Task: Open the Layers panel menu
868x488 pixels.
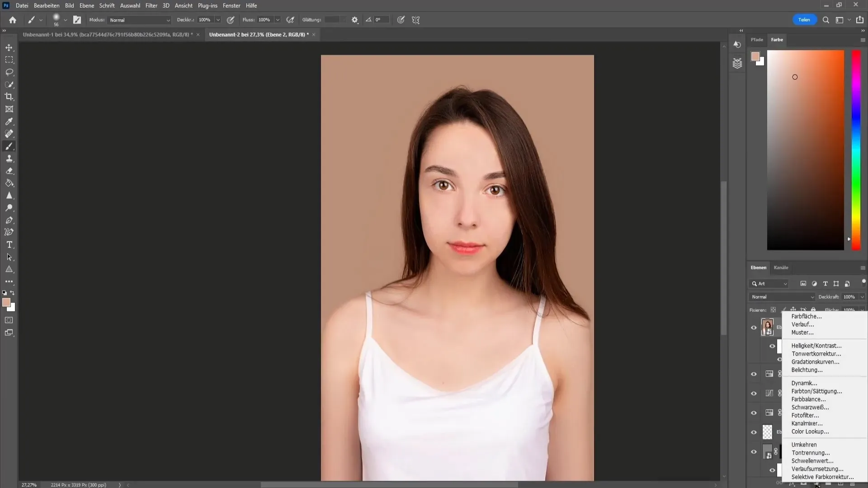Action: (x=863, y=268)
